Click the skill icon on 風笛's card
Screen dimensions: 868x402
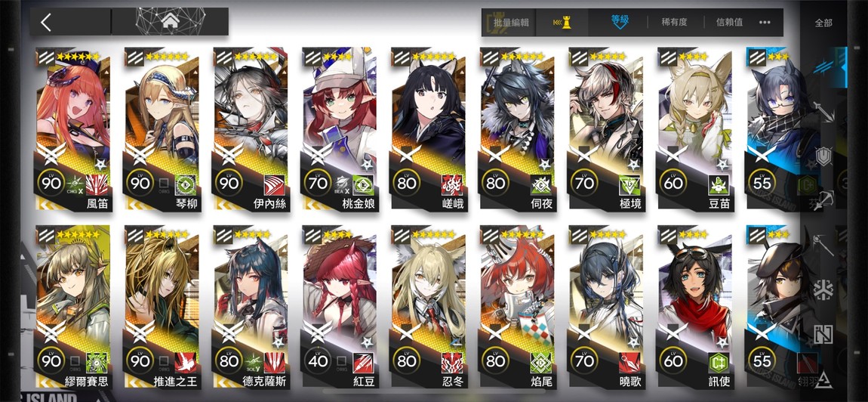[97, 184]
